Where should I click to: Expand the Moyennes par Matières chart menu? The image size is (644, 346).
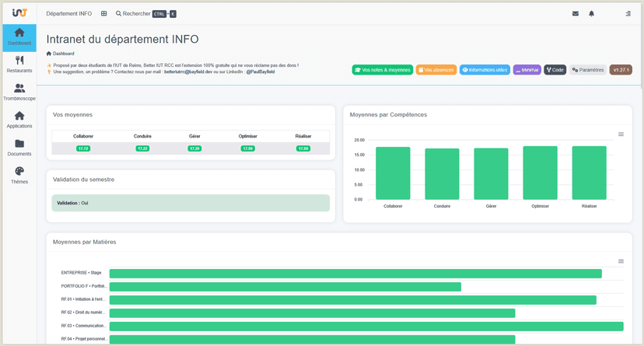click(621, 261)
